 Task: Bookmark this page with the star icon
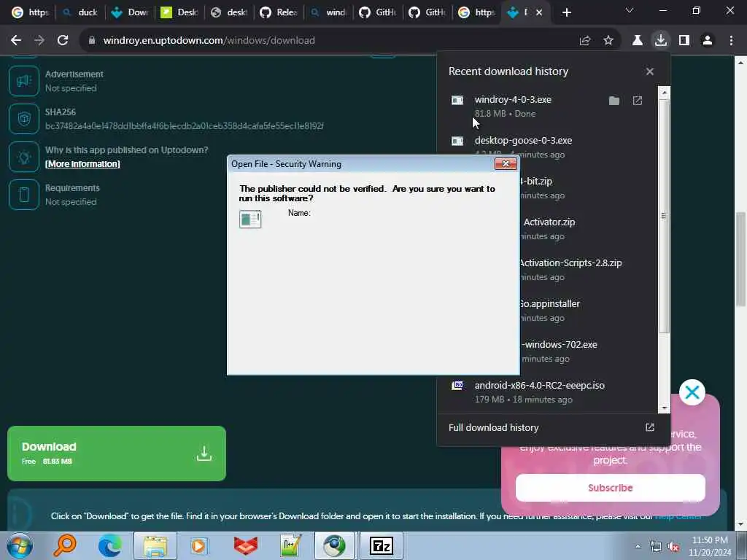point(608,41)
